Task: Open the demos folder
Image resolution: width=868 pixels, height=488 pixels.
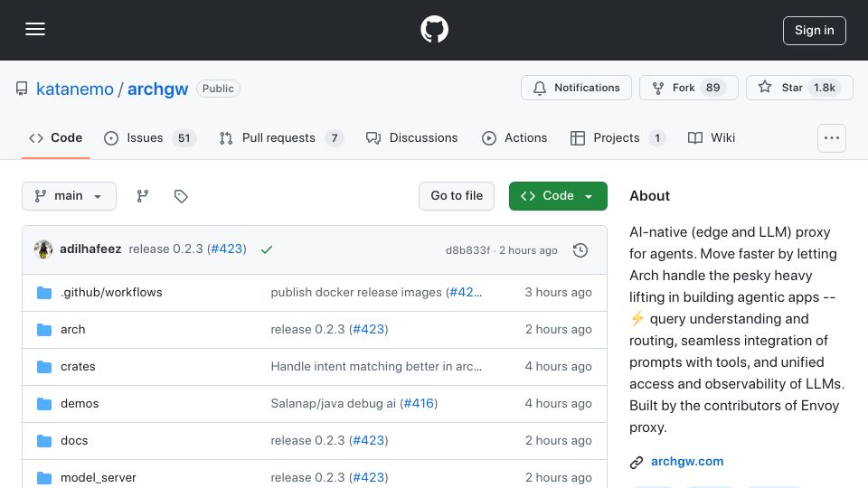Action: (x=80, y=403)
